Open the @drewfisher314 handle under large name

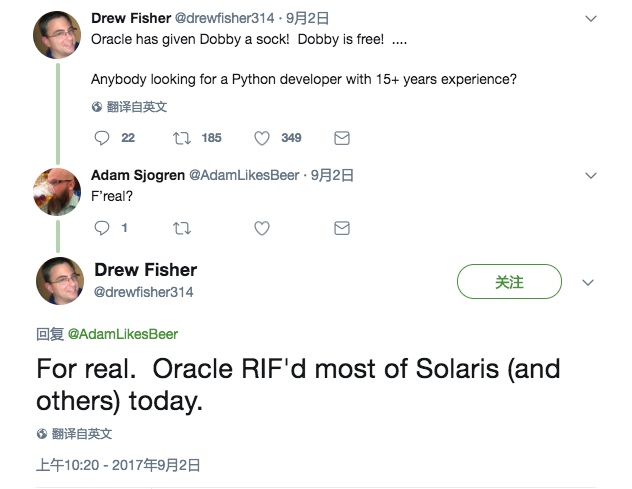[143, 292]
